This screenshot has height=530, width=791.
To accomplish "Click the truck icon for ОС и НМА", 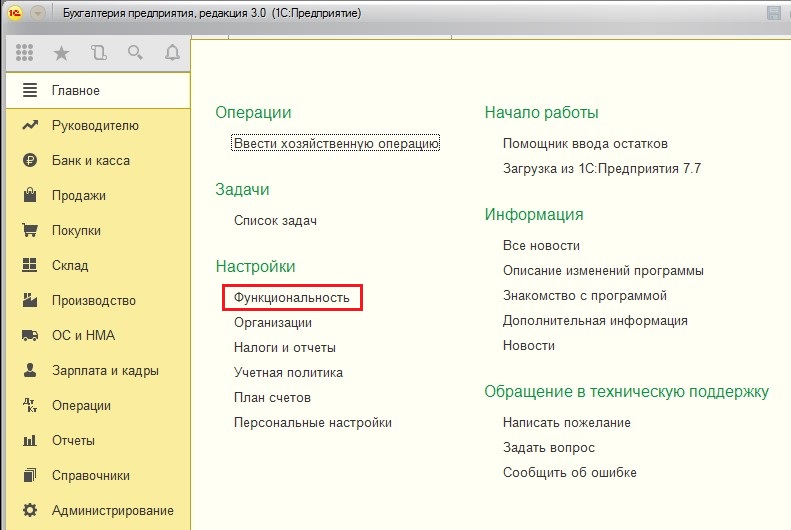I will [x=30, y=335].
